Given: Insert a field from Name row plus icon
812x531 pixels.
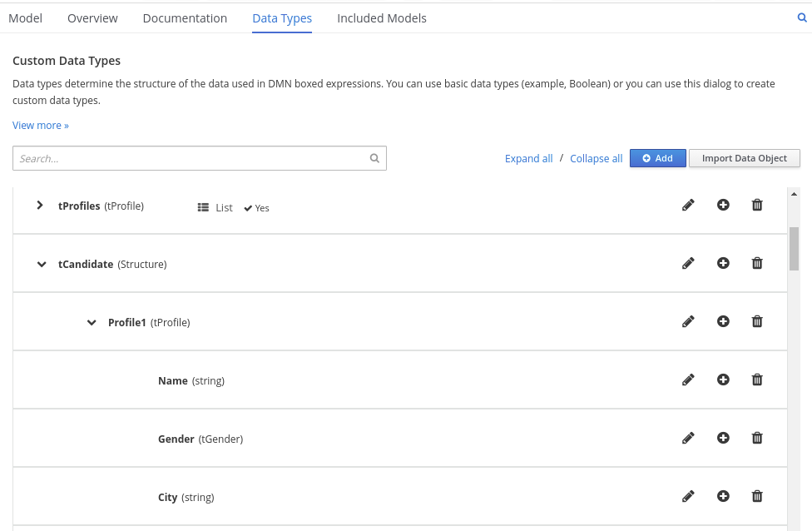Looking at the screenshot, I should tap(723, 380).
